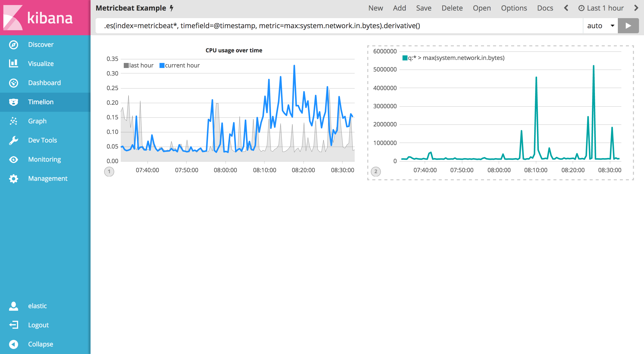Toggle the last hour legend series
The image size is (644, 354).
pos(139,65)
